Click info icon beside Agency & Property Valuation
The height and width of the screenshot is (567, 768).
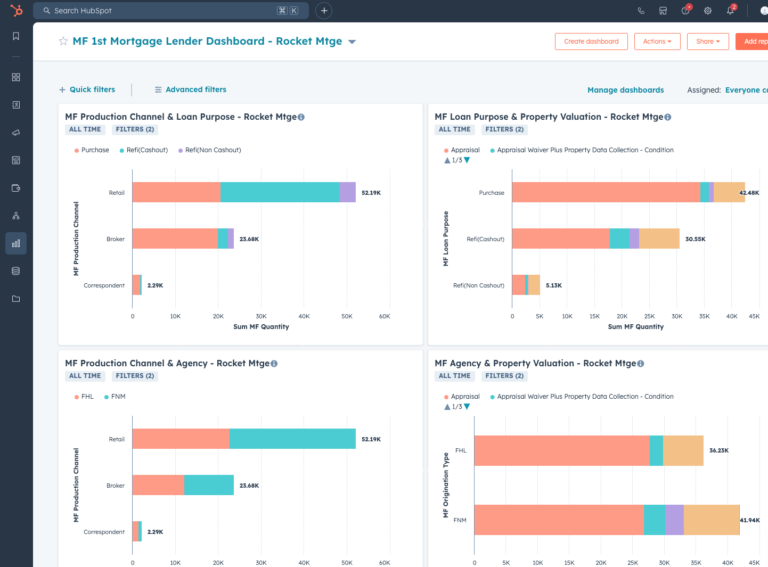[x=641, y=363]
